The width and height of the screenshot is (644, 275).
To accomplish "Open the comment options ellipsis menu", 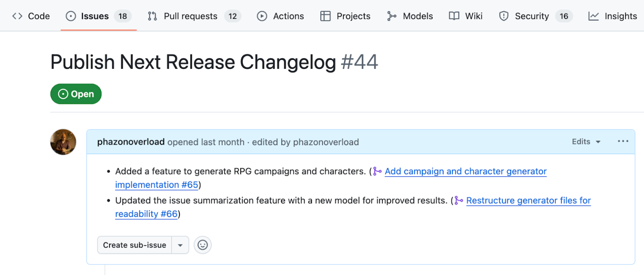I will [623, 141].
